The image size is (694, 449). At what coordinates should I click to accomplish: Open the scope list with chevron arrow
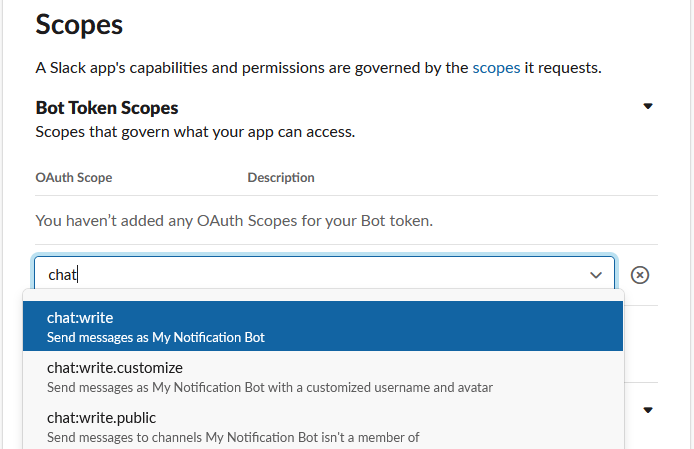pos(596,275)
